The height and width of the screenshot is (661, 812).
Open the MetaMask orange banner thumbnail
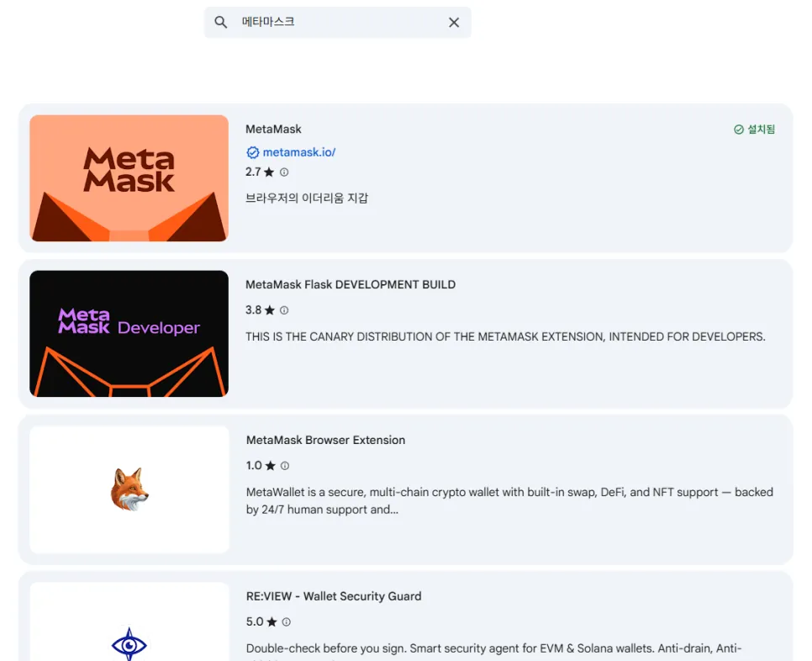[x=129, y=178]
